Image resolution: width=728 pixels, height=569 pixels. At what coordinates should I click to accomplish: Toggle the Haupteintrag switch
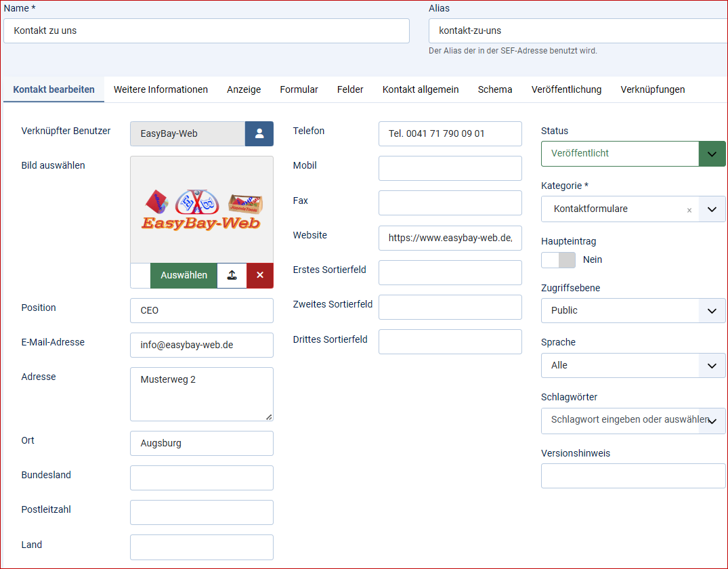coord(558,260)
